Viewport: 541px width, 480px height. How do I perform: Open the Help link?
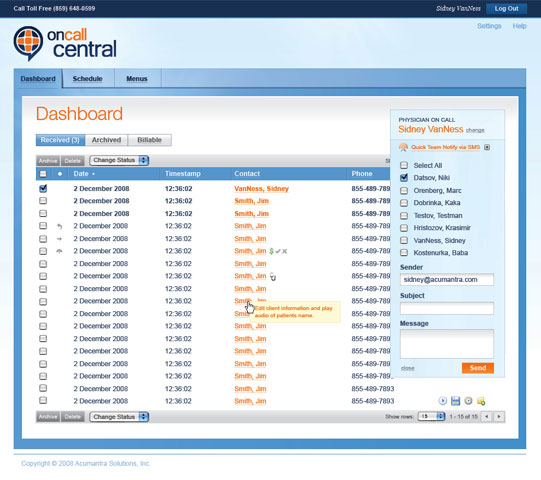click(519, 26)
